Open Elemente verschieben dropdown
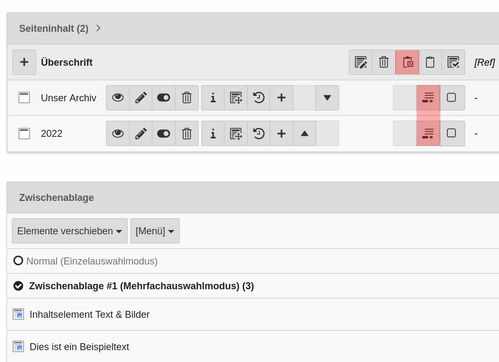 [x=70, y=231]
